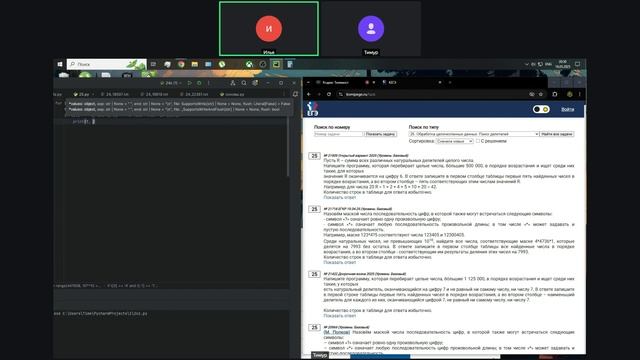Image resolution: width=640 pixels, height=360 pixels.
Task: Toggle dark/light theme switch on site
Action: pos(541,109)
